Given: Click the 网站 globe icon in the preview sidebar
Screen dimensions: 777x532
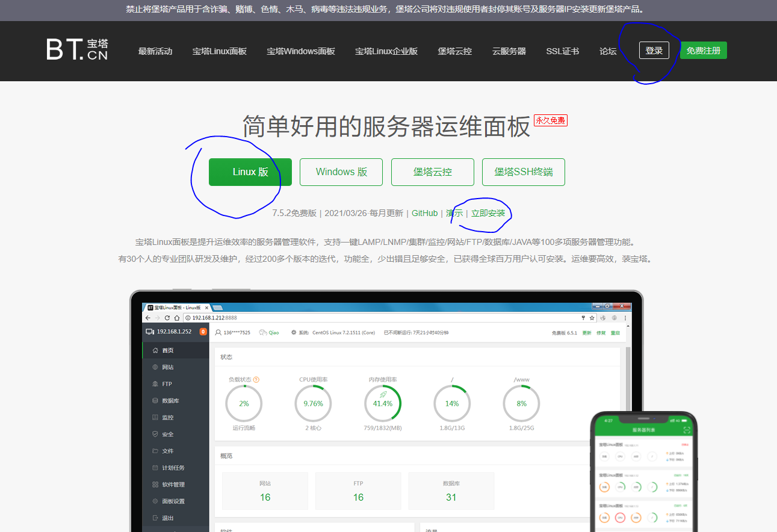Looking at the screenshot, I should [x=155, y=367].
